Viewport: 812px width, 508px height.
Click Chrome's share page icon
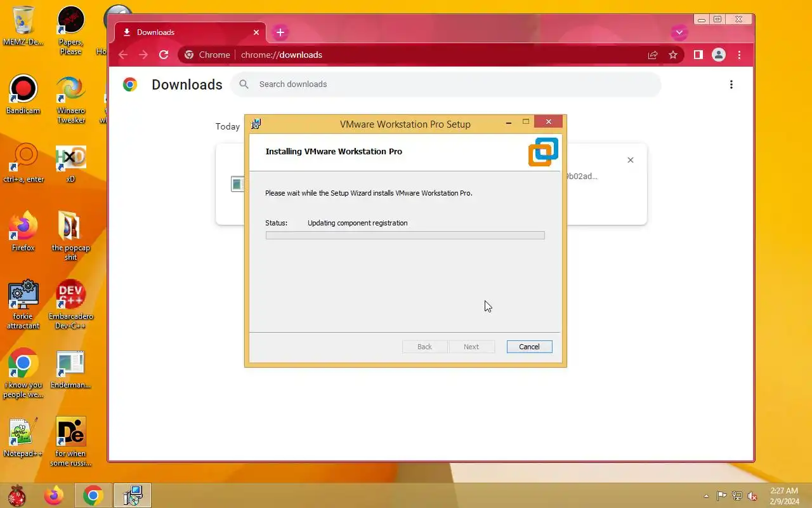click(653, 55)
